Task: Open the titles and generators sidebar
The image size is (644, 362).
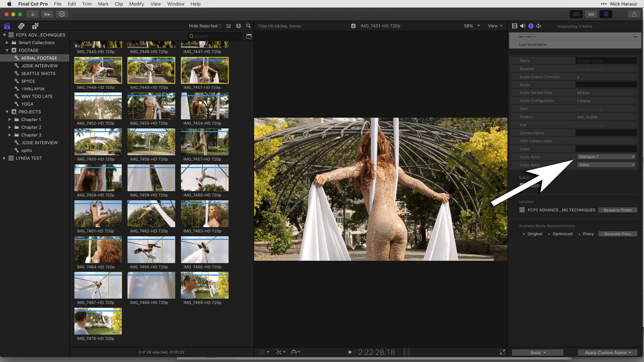Action: [x=35, y=26]
